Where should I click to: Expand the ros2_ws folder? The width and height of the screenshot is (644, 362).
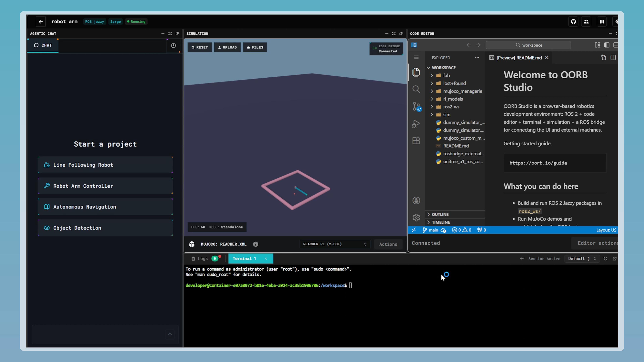click(451, 107)
